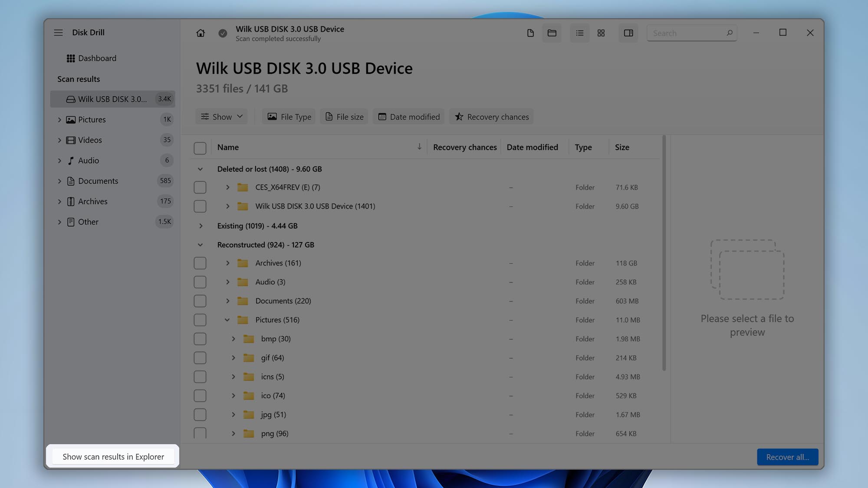
Task: Check the Documents (220) folder checkbox
Action: coord(200,301)
